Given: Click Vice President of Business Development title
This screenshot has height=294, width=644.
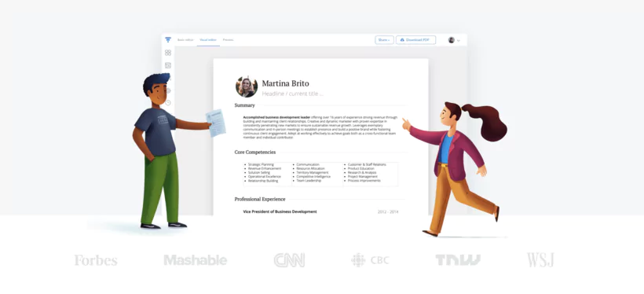Looking at the screenshot, I should coord(280,211).
